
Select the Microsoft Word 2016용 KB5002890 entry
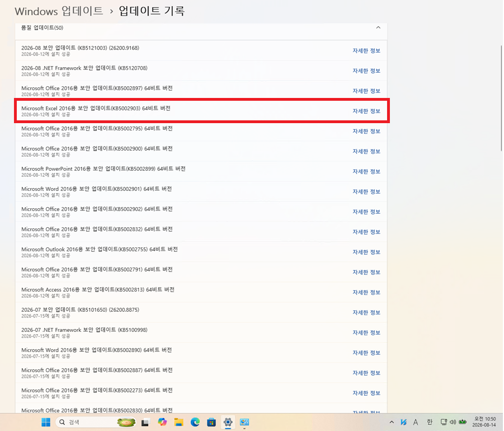tap(201, 353)
